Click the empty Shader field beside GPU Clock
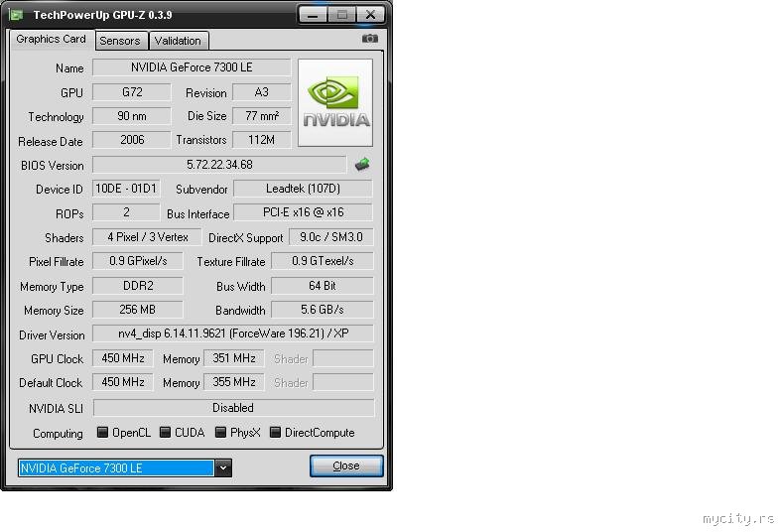 [343, 358]
